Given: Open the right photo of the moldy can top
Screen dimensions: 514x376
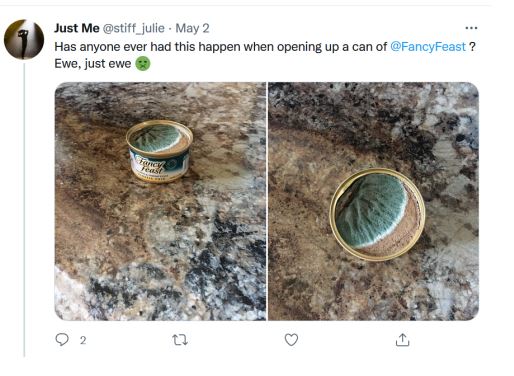Looking at the screenshot, I should 374,201.
